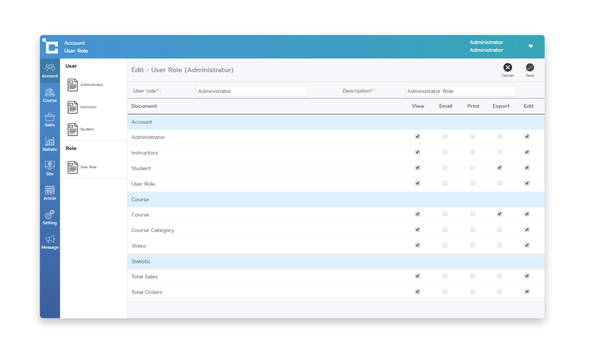596x364 pixels.
Task: Open the Message megaphone icon
Action: click(50, 242)
